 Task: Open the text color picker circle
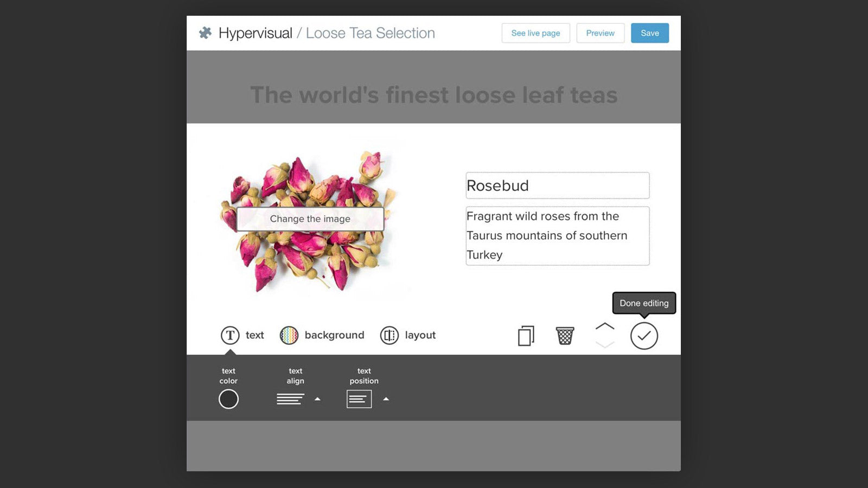pyautogui.click(x=228, y=399)
